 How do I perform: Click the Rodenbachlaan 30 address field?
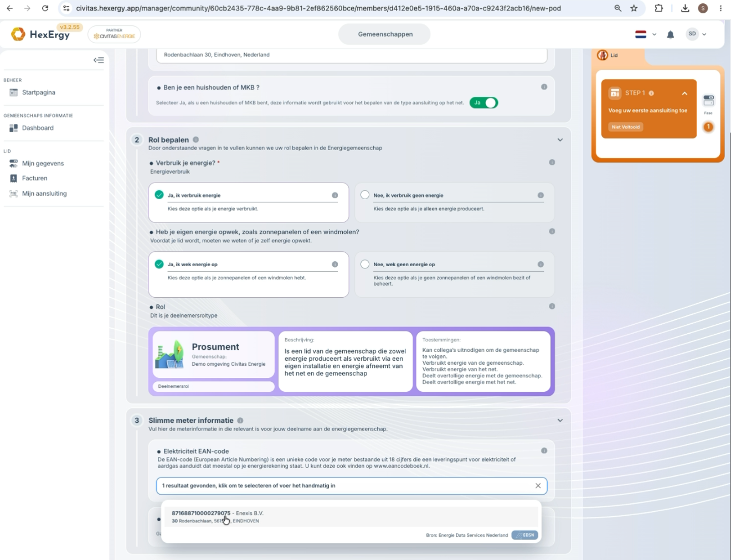pos(352,55)
